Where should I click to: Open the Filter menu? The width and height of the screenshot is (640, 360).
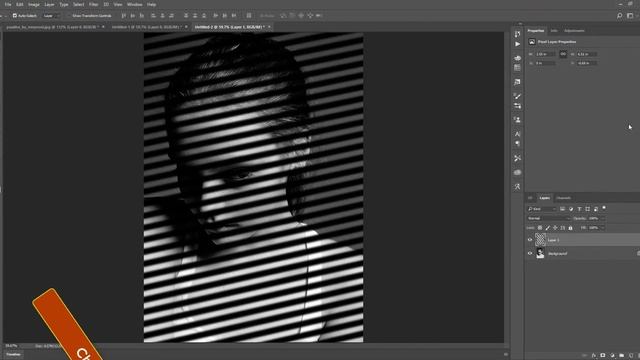(93, 4)
